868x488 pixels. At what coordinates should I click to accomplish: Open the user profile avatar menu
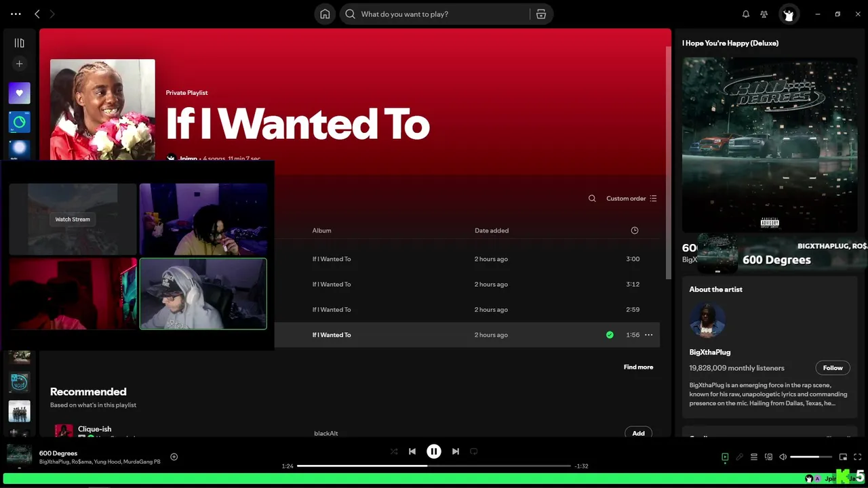788,14
